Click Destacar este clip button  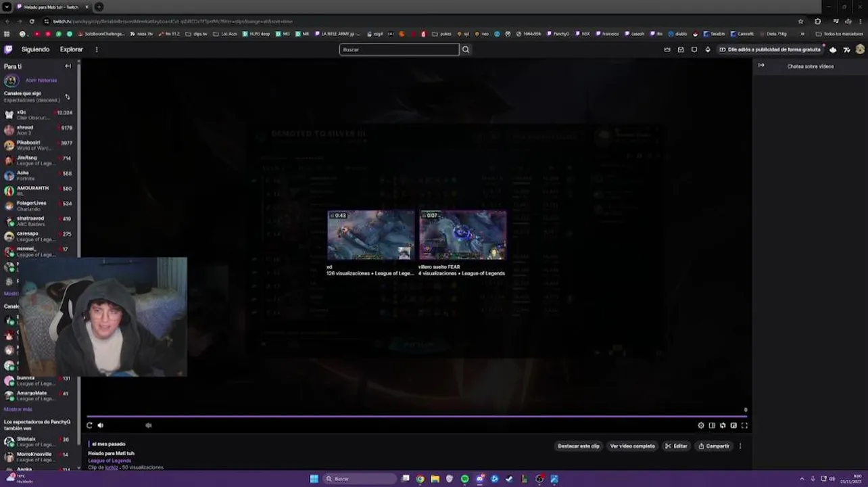coord(579,446)
